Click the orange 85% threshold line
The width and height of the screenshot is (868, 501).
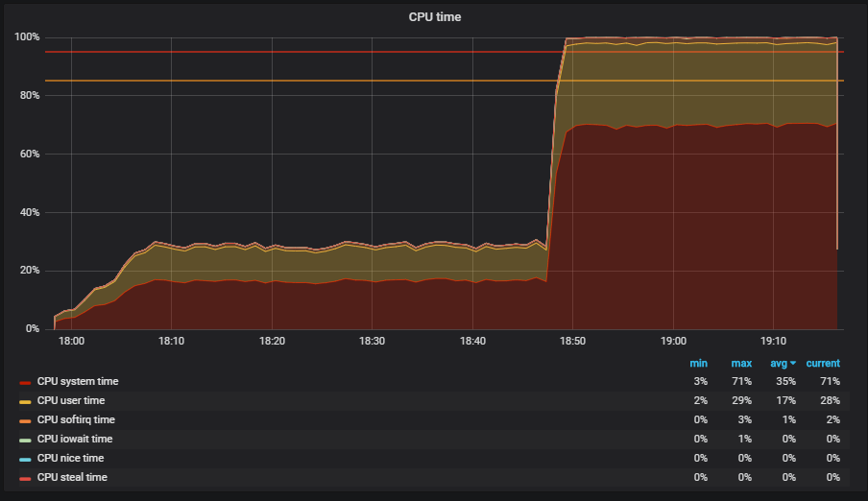(445, 81)
